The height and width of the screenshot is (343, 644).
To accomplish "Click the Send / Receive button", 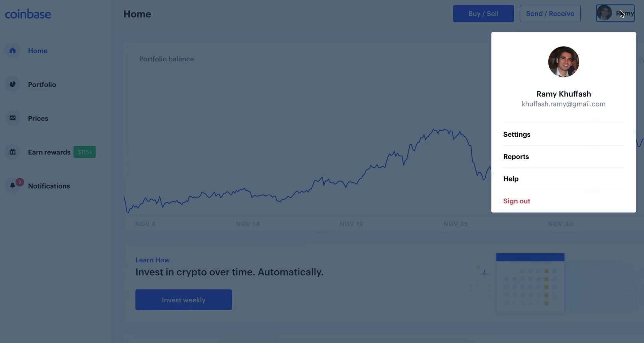I will coord(550,14).
